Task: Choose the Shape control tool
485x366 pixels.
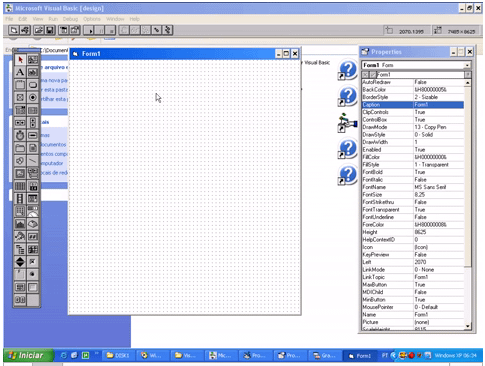Action: coord(20,161)
